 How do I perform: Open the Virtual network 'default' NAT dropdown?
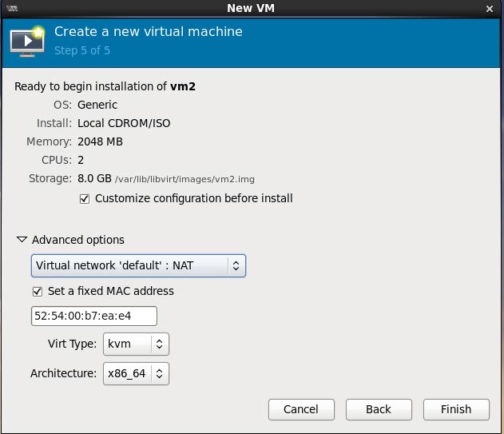(x=138, y=265)
